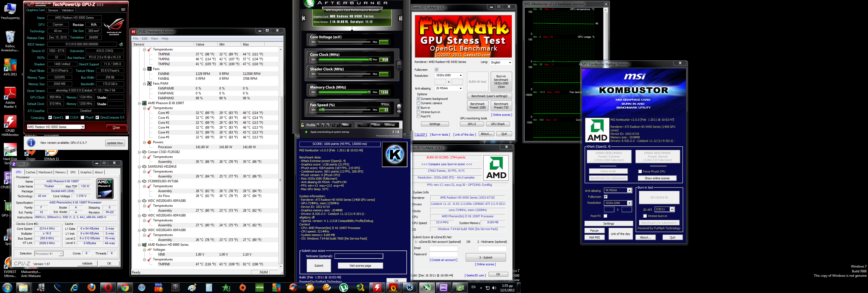Open Google Chrome from the taskbar
This screenshot has width=868, height=293.
125,288
